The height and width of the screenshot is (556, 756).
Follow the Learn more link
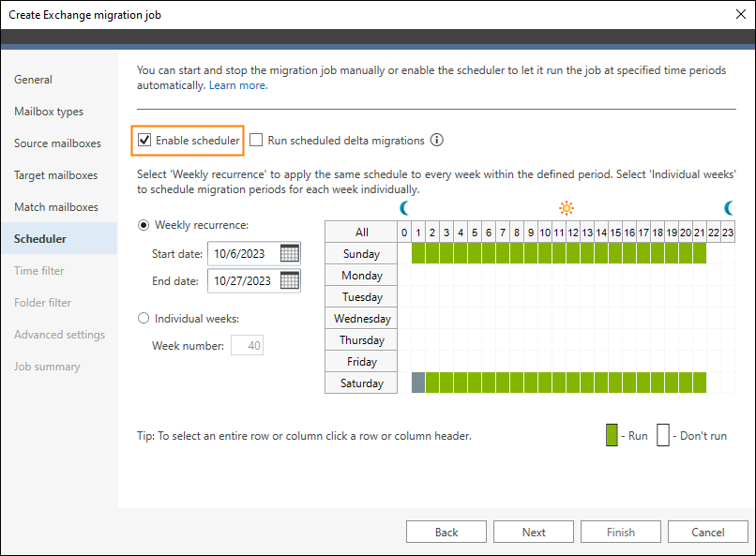pos(238,85)
